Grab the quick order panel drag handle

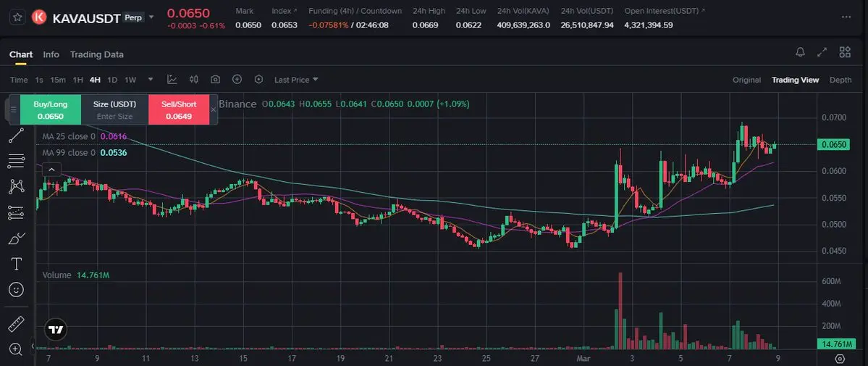tap(14, 110)
